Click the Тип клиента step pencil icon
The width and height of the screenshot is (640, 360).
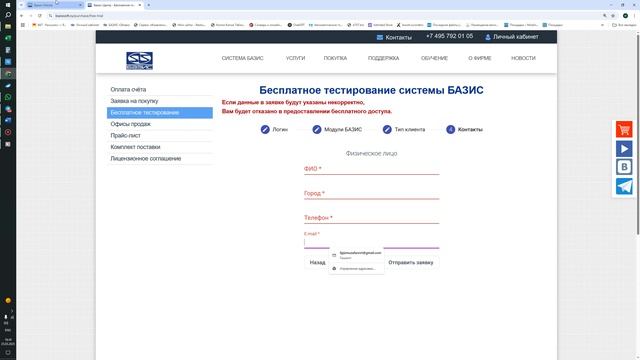(x=387, y=129)
